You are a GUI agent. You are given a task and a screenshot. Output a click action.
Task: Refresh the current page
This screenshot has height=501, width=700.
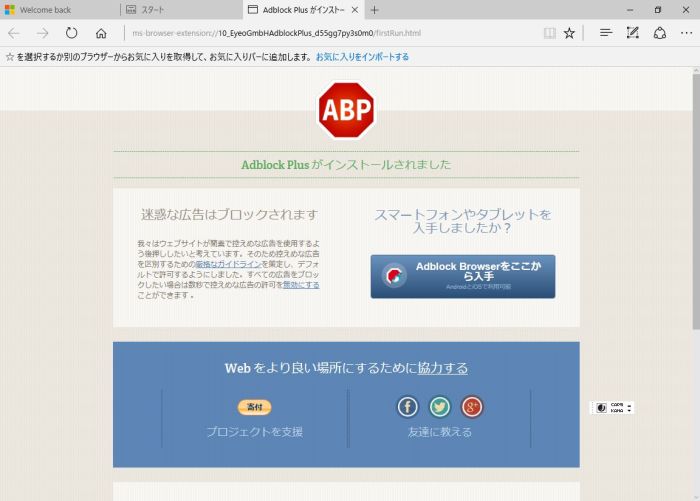[x=71, y=33]
